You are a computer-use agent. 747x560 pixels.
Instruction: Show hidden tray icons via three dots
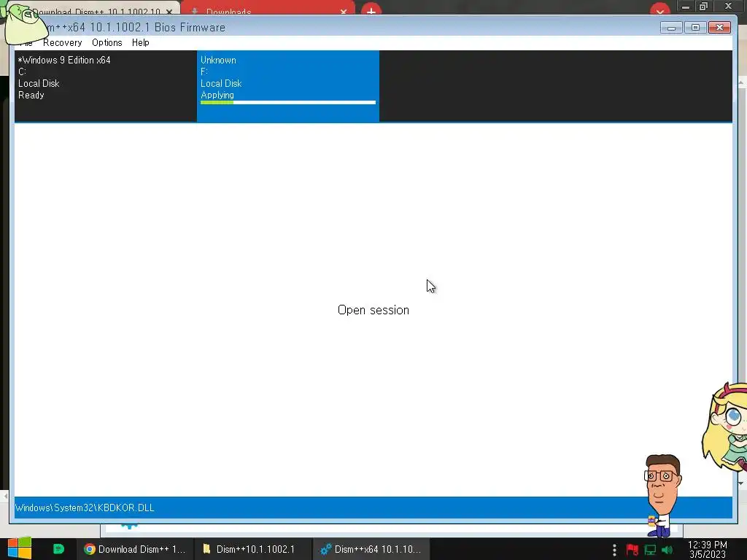coord(614,550)
